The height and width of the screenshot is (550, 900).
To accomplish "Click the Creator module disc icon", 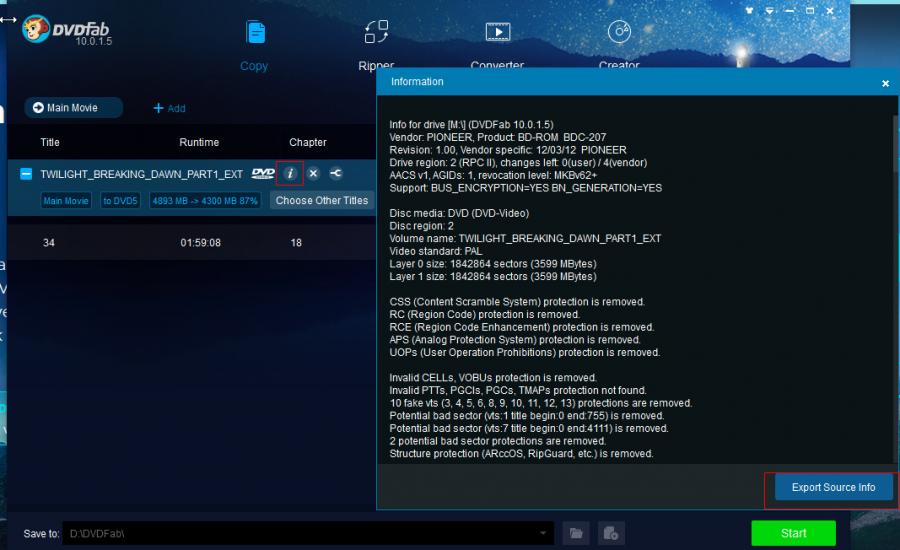I will click(x=619, y=32).
